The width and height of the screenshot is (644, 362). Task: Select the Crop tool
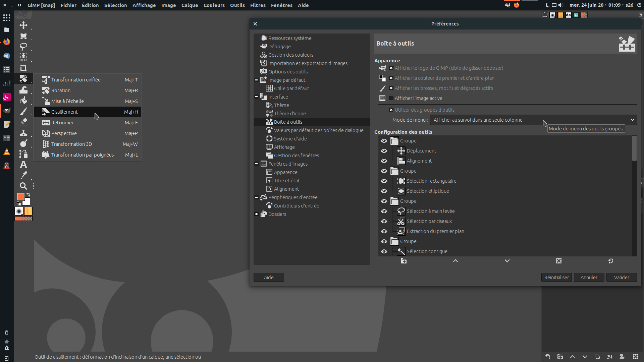pyautogui.click(x=23, y=68)
